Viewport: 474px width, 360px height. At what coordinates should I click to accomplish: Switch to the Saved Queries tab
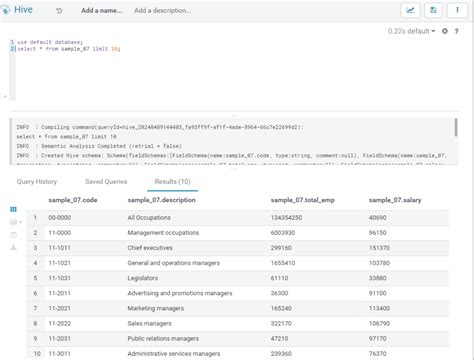106,182
